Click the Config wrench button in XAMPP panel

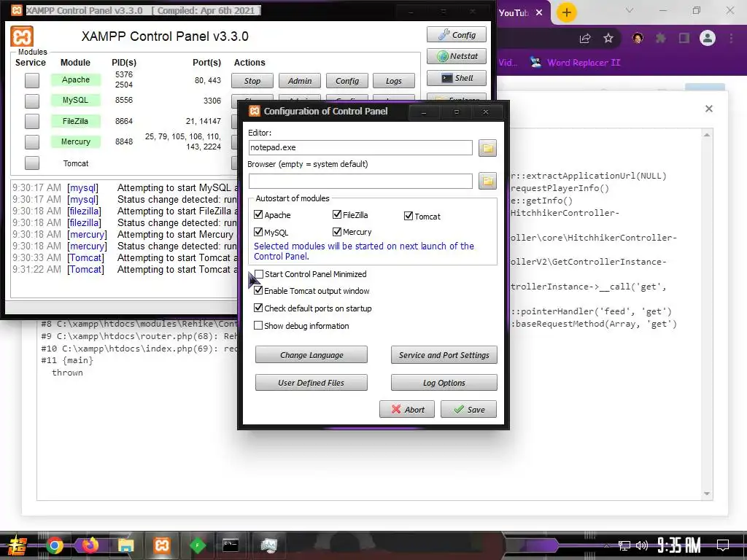coord(457,35)
